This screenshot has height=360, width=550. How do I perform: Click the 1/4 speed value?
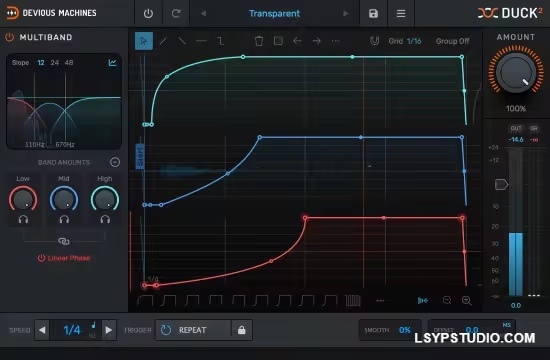(72, 330)
